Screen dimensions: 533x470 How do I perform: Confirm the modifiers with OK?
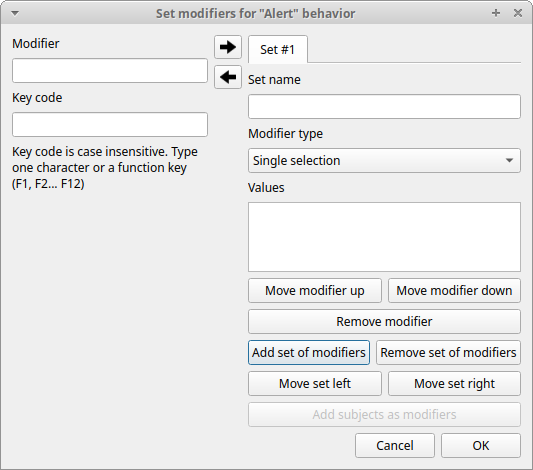tap(481, 446)
